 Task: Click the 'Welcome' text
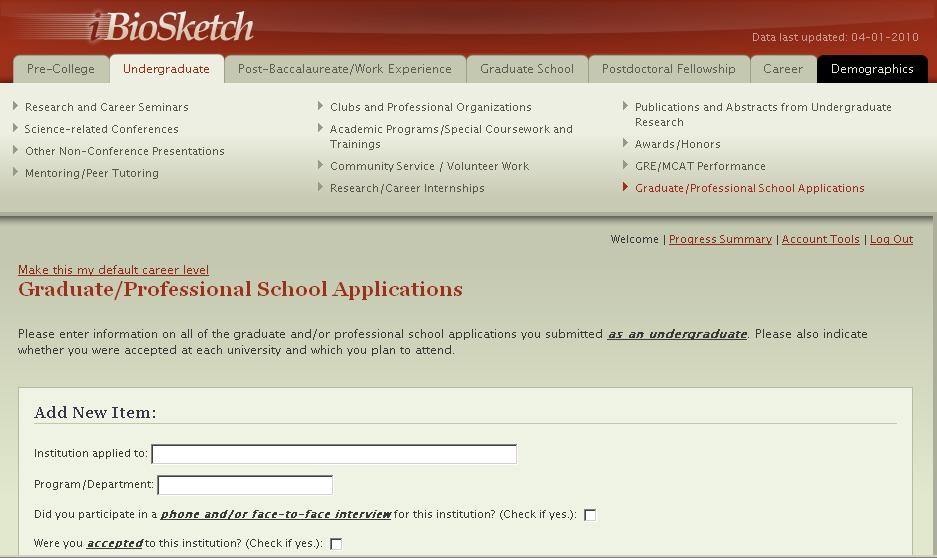coord(634,240)
